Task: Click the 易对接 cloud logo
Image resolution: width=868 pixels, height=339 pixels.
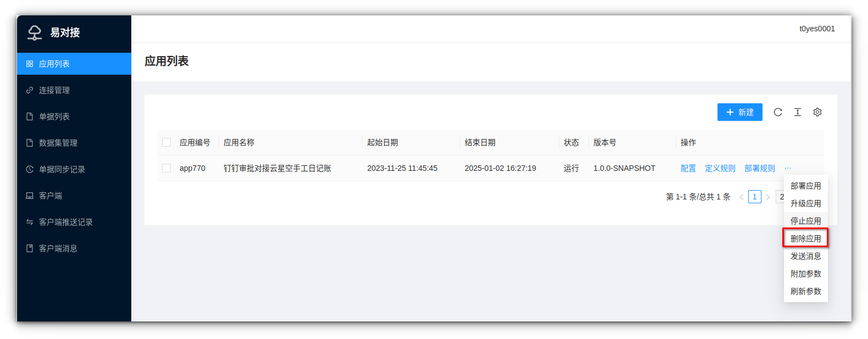Action: [x=35, y=33]
